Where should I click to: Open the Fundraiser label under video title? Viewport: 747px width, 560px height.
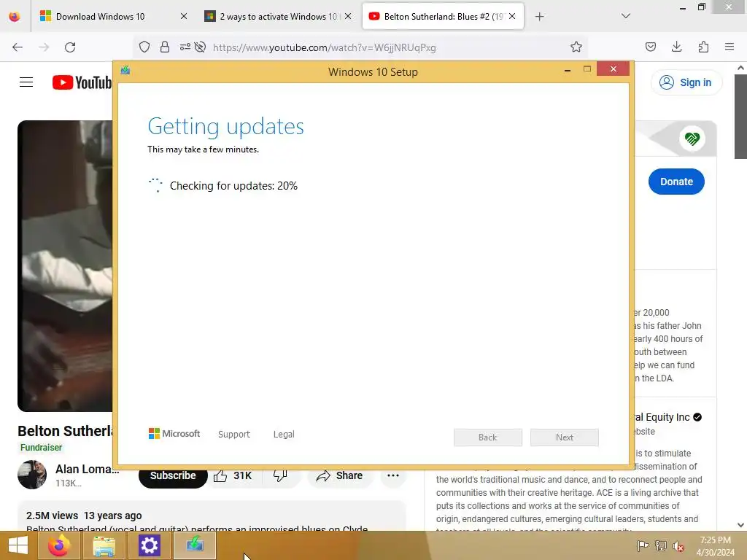41,448
